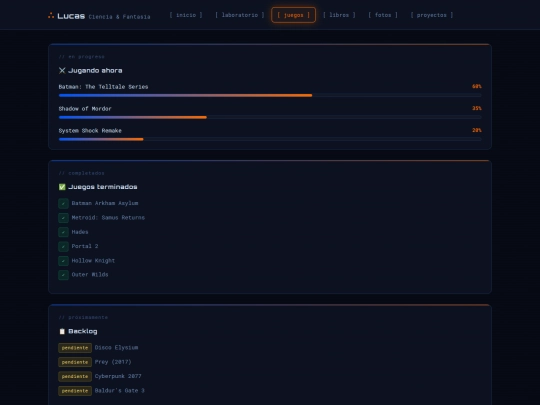Toggle the Hades checkbox
The image size is (540, 405).
[63, 232]
